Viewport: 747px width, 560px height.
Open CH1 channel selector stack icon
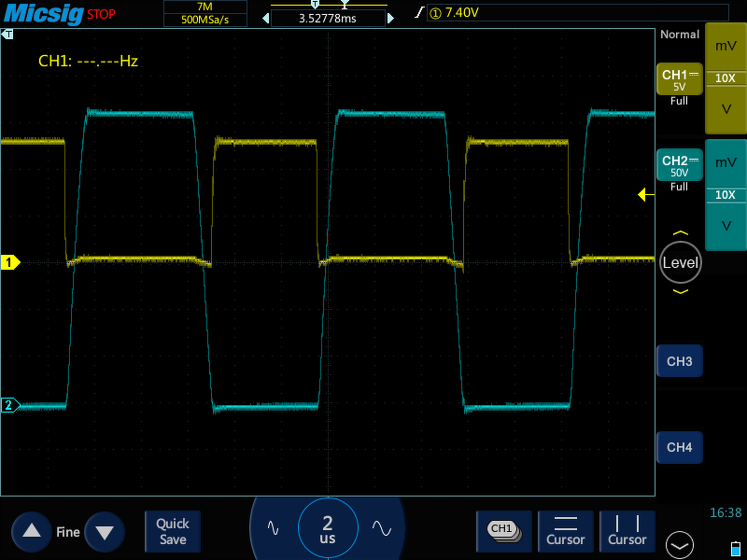pyautogui.click(x=504, y=531)
